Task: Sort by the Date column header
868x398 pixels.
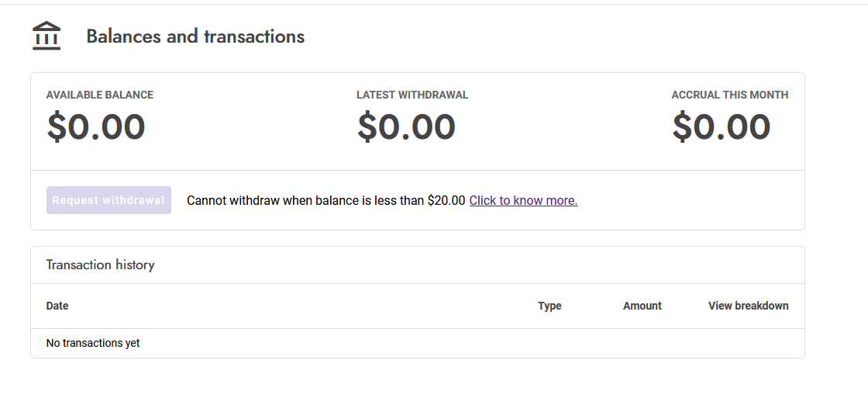Action: (x=57, y=306)
